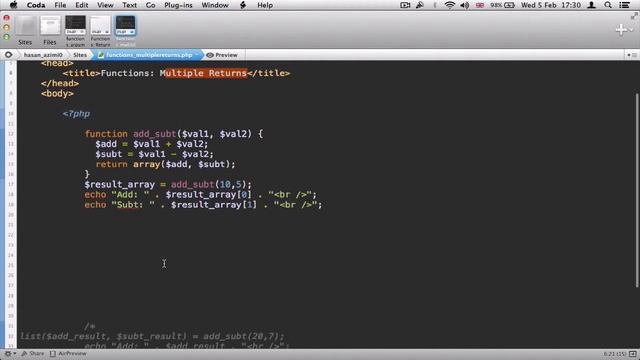Click the user account silhouette icon
640x360 pixels.
point(591,5)
